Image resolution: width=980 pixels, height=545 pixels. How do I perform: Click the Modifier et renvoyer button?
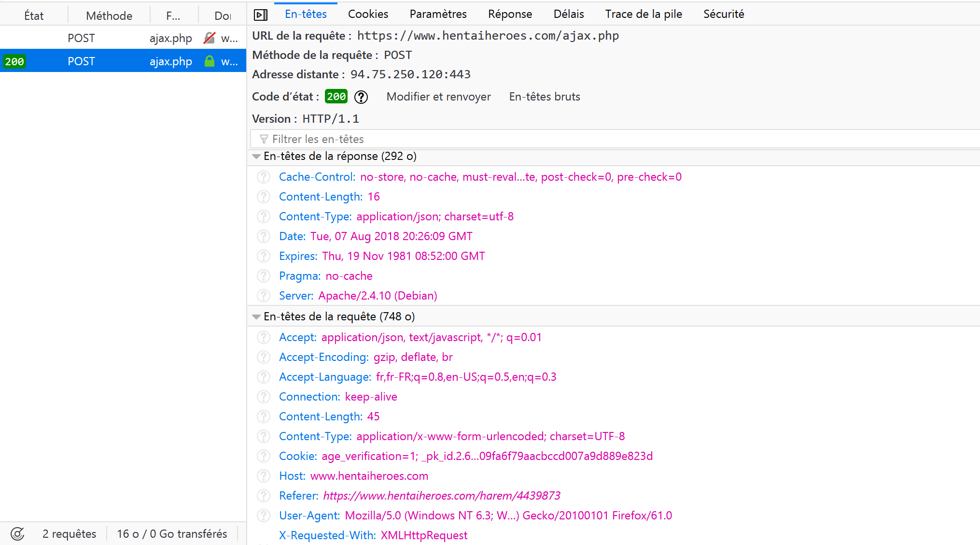point(438,97)
